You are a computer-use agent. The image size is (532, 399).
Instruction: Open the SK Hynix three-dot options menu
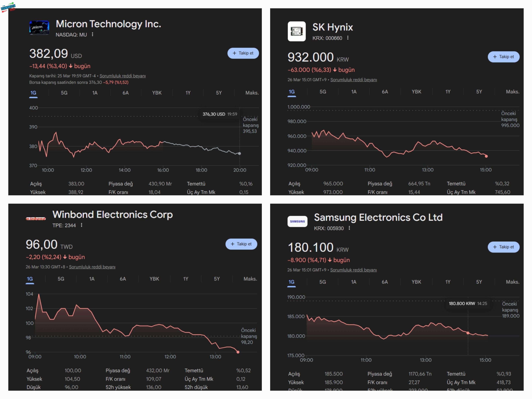[x=348, y=38]
